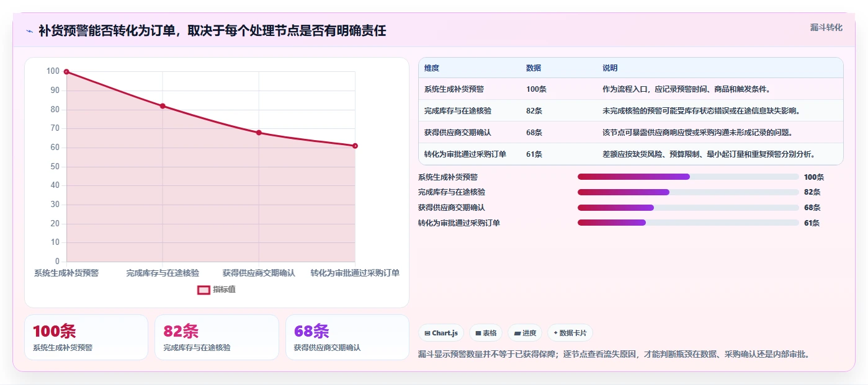Screen dimensions: 868x385
Task: Click table cell 获得供应商交期确认
Action: [x=458, y=133]
